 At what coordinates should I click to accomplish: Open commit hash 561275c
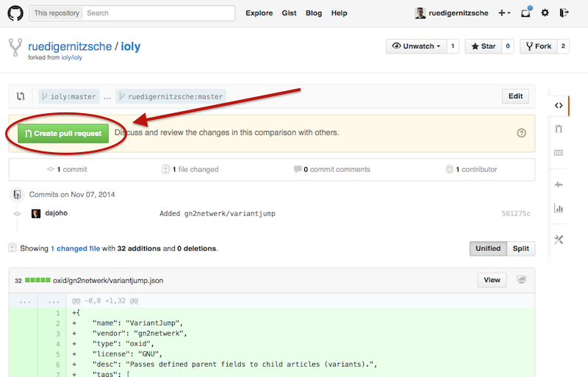[516, 213]
